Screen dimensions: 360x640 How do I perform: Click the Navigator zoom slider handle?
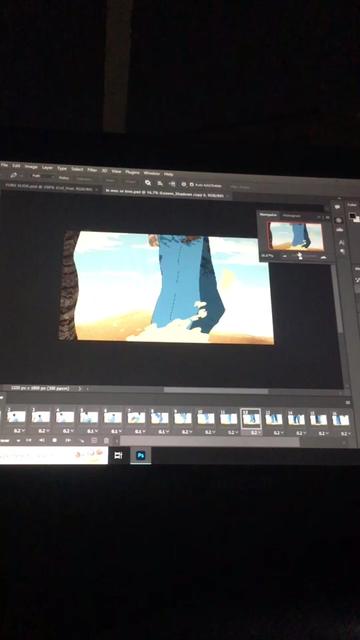[x=300, y=256]
